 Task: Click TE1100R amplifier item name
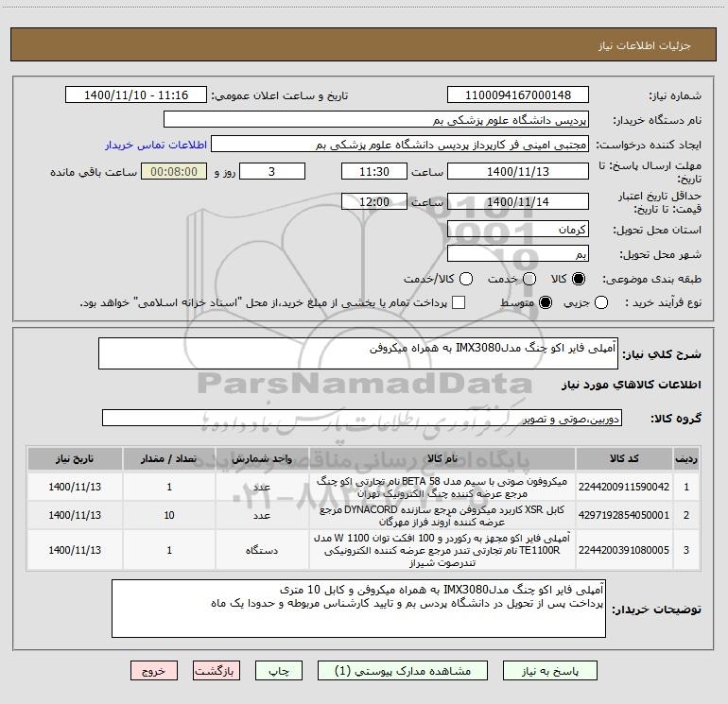[x=442, y=550]
